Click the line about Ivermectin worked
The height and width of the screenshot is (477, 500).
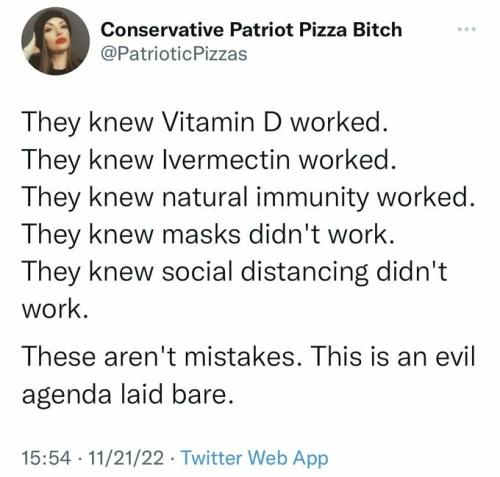click(209, 160)
